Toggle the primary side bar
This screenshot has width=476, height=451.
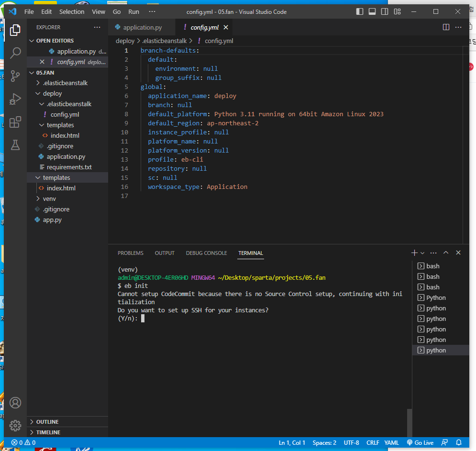point(360,12)
